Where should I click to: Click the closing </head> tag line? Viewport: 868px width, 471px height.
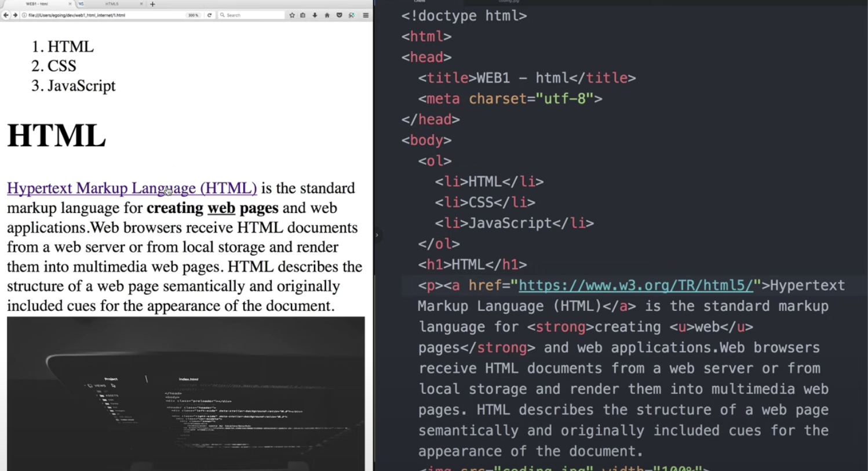tap(431, 119)
